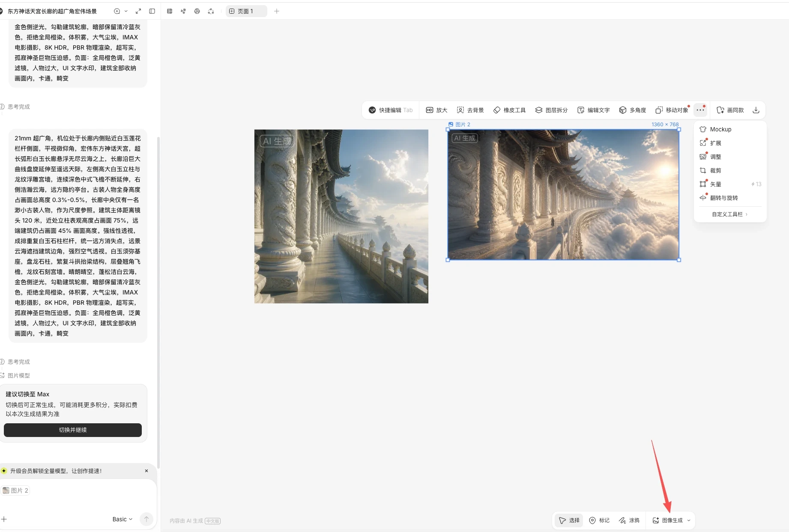
Task: Select the 移动对象 move object tool
Action: tap(672, 110)
